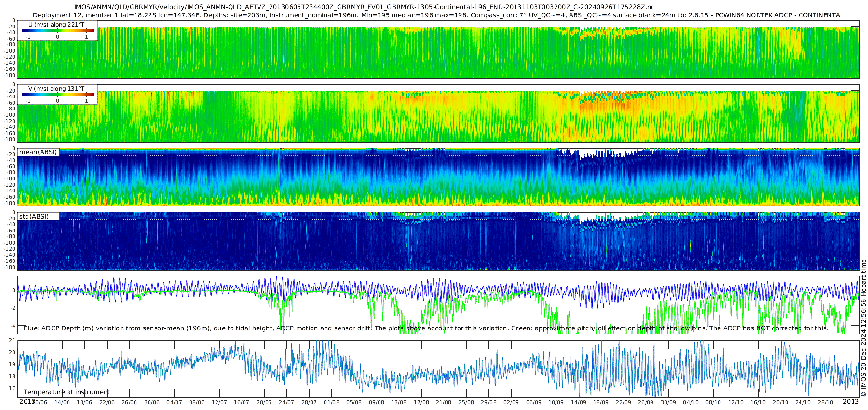Click the Temperature at instrument label
The image size is (868, 410).
point(67,392)
